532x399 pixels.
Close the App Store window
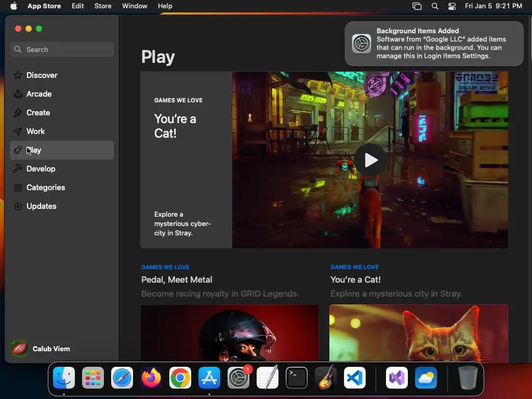coord(18,29)
